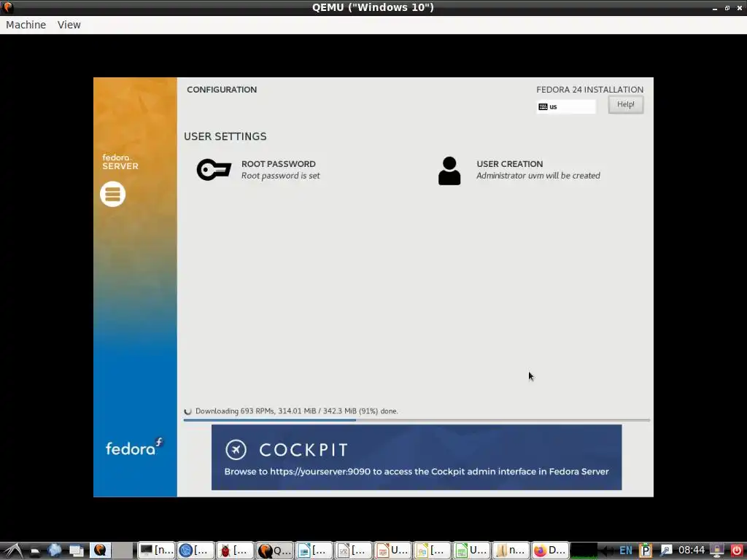Click the 'FEDORA 24 INSTALLATION' heading
The width and height of the screenshot is (747, 560).
589,90
